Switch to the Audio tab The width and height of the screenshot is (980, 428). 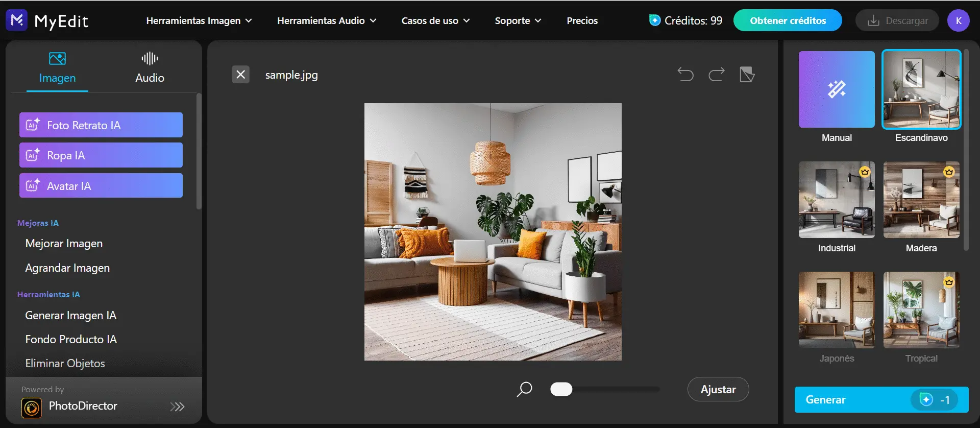150,68
